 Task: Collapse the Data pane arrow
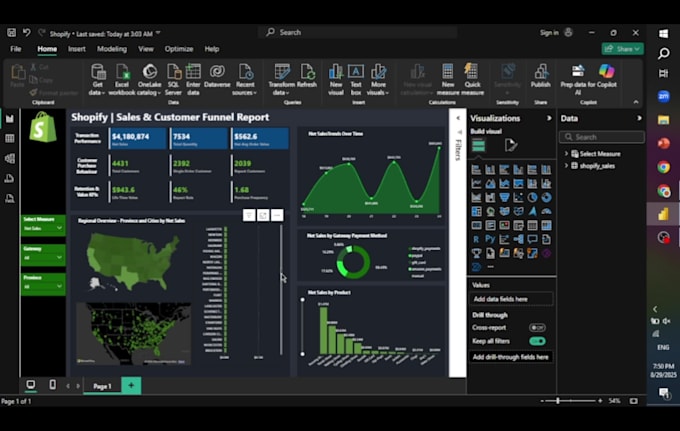pyautogui.click(x=639, y=118)
